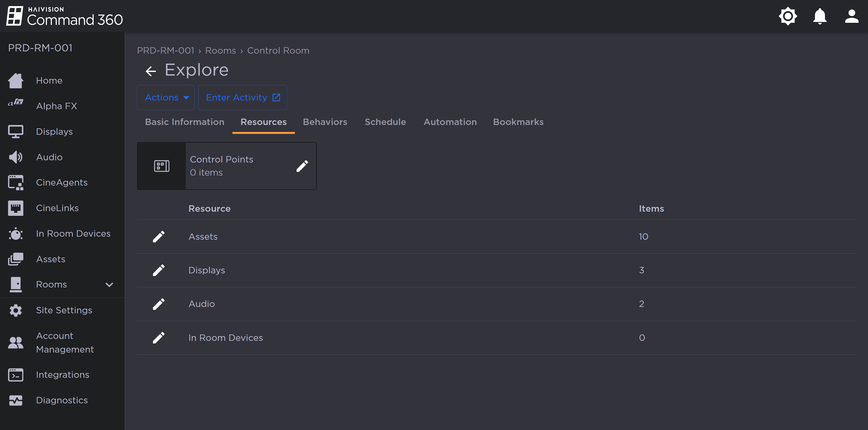Open the user profile menu
The height and width of the screenshot is (430, 868).
(852, 16)
